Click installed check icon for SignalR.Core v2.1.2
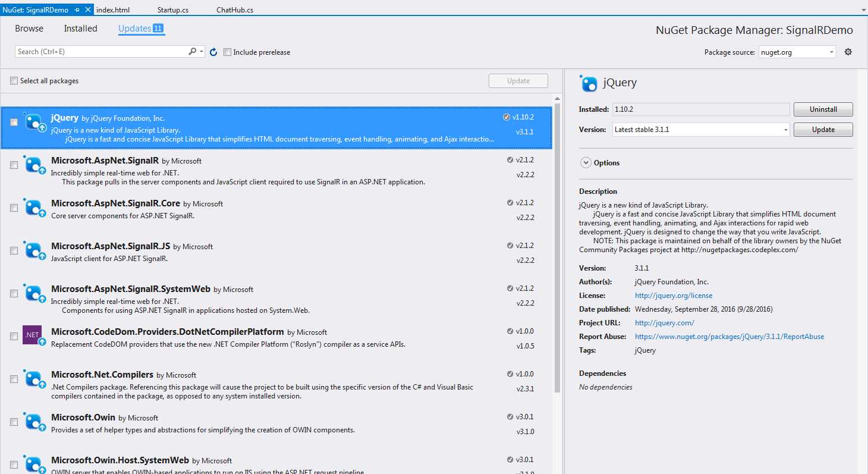 [510, 203]
